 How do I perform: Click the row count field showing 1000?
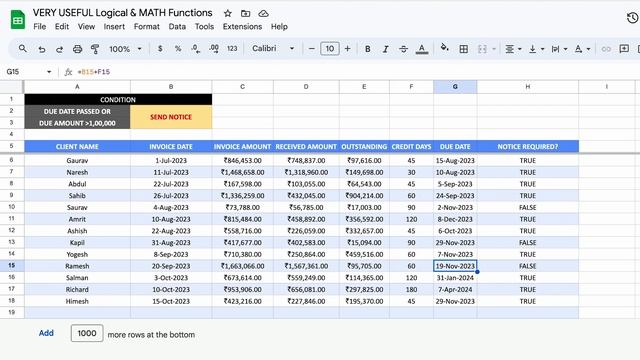[87, 333]
